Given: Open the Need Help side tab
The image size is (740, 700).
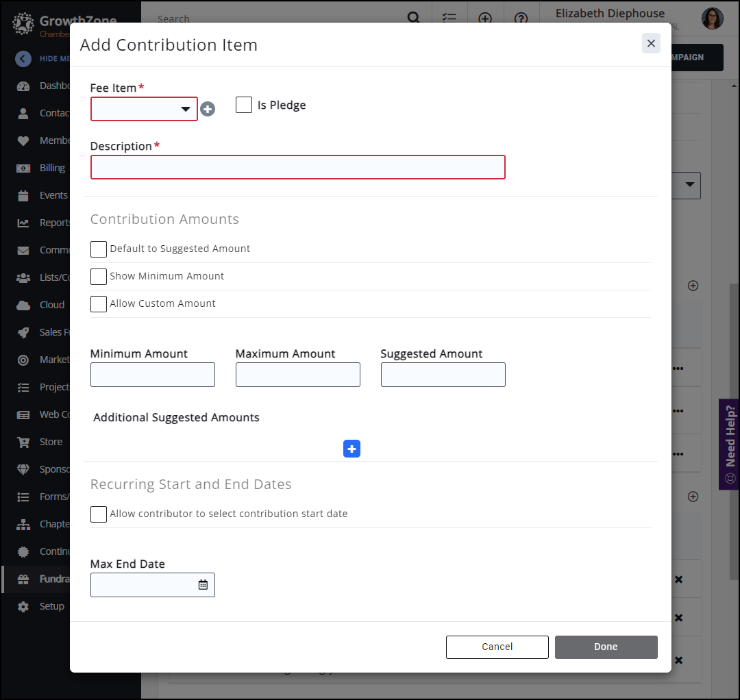Looking at the screenshot, I should pyautogui.click(x=729, y=444).
